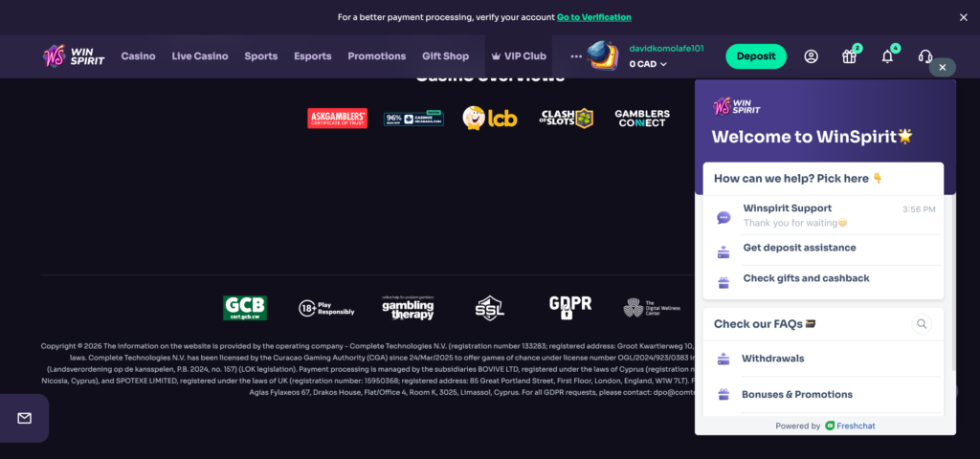The width and height of the screenshot is (980, 459).
Task: Search FAQs with the magnifier icon
Action: click(922, 324)
